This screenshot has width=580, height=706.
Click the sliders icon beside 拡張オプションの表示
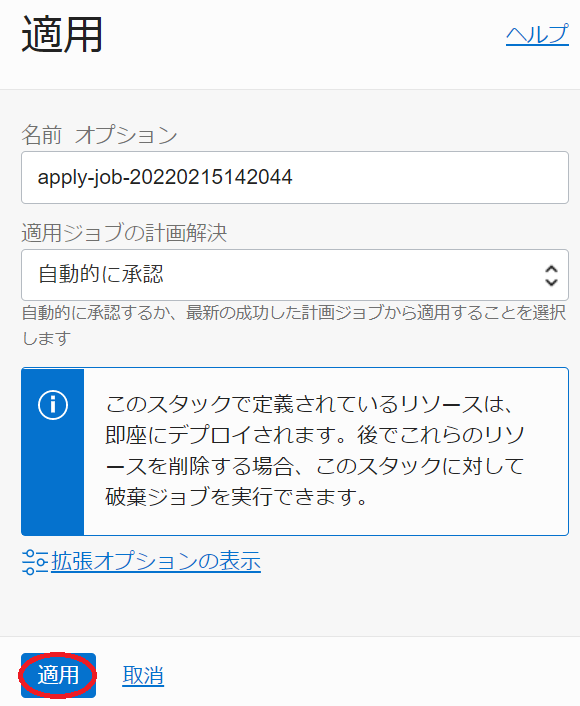click(x=35, y=562)
